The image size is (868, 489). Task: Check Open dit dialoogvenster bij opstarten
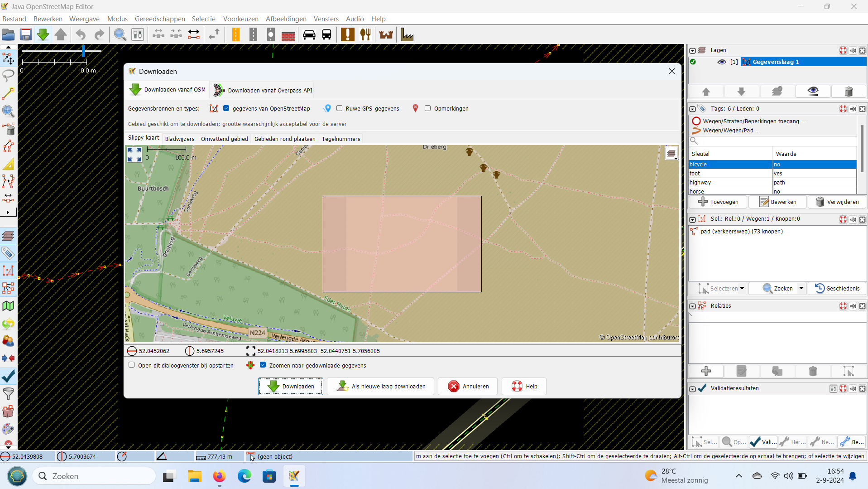[x=132, y=365]
